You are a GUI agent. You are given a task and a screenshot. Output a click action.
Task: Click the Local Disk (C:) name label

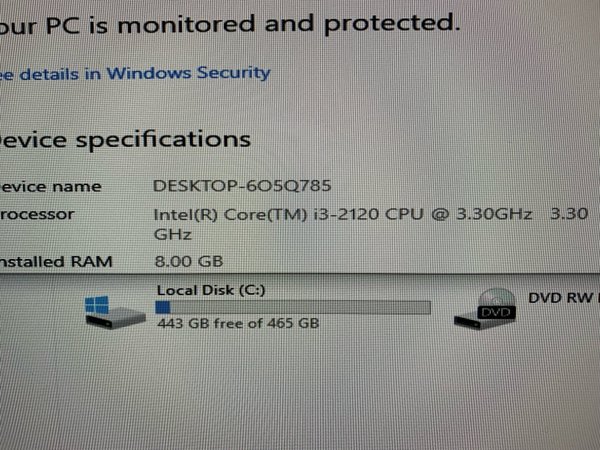coord(209,290)
